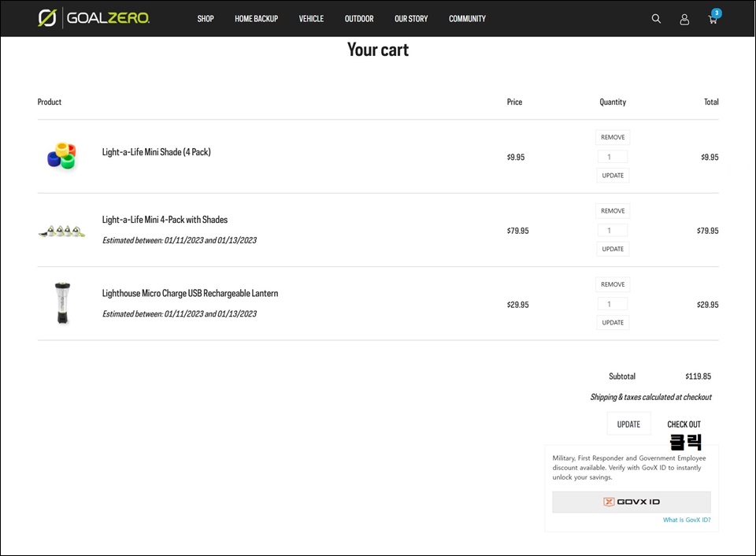Open the OUR STORY menu

411,19
